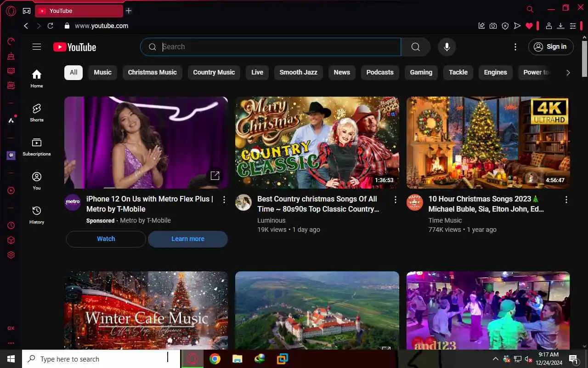Viewport: 588px width, 368px height.
Task: Open Time Music channel link
Action: pos(445,220)
